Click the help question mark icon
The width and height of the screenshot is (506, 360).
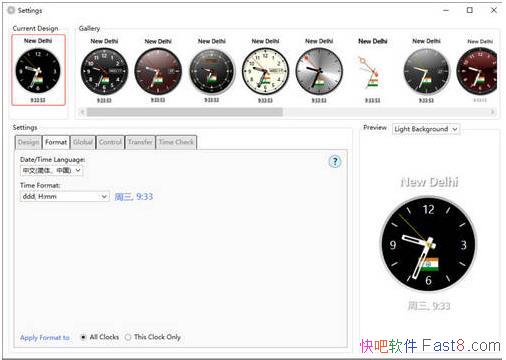(x=335, y=162)
